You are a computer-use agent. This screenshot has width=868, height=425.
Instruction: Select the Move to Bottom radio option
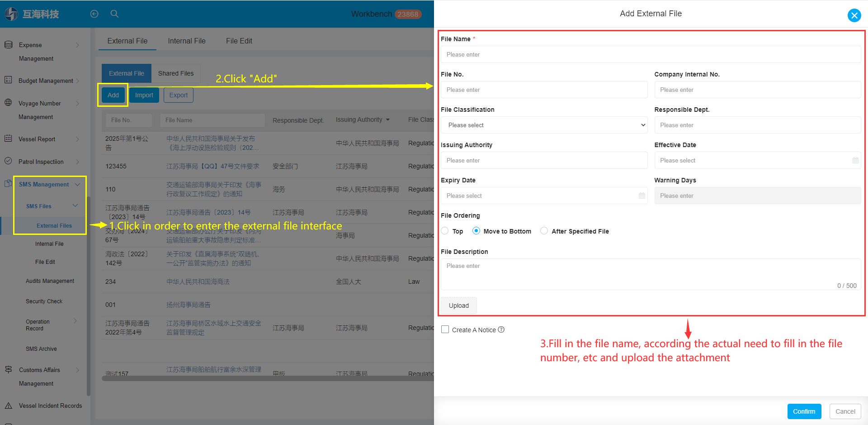tap(476, 231)
